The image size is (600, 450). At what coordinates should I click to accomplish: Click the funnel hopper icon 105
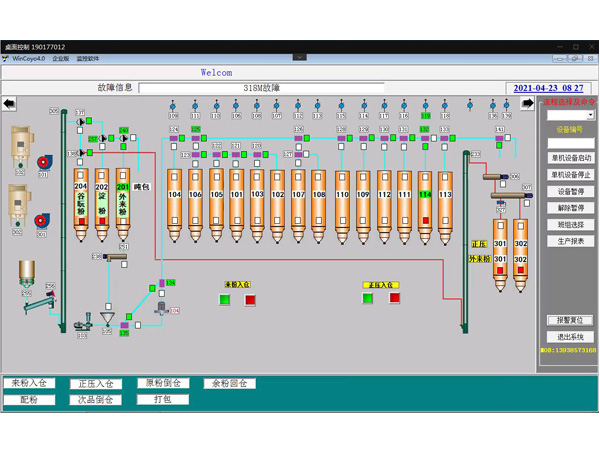(107, 319)
